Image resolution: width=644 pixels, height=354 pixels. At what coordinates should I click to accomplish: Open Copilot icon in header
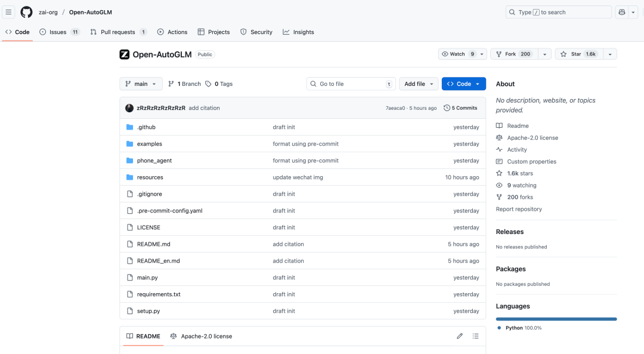coord(622,12)
